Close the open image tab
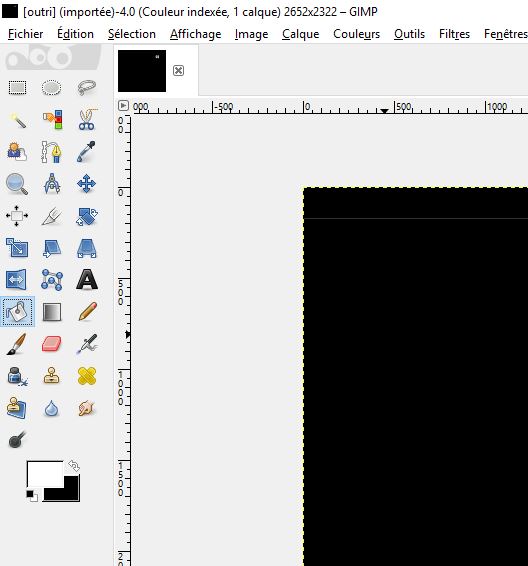 click(178, 70)
